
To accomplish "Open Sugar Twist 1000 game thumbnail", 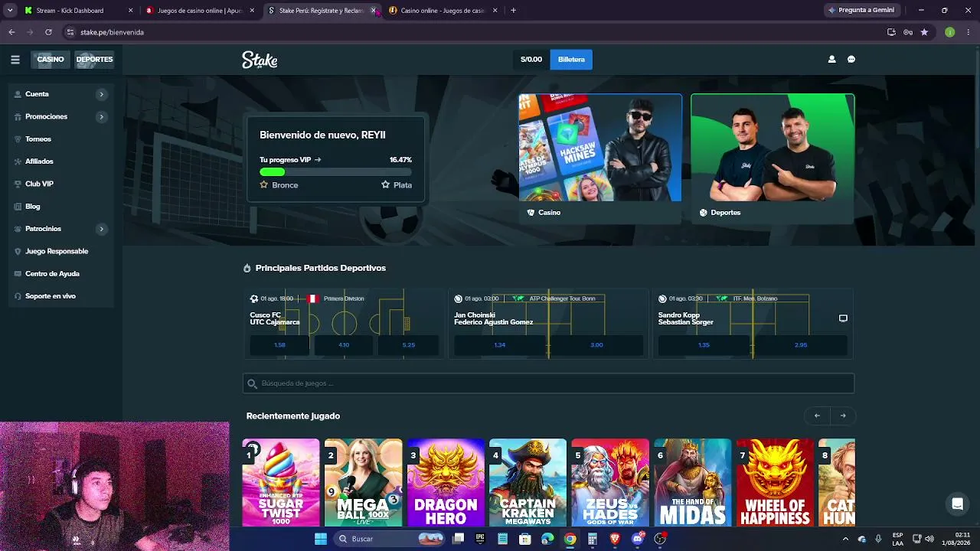I will (281, 483).
